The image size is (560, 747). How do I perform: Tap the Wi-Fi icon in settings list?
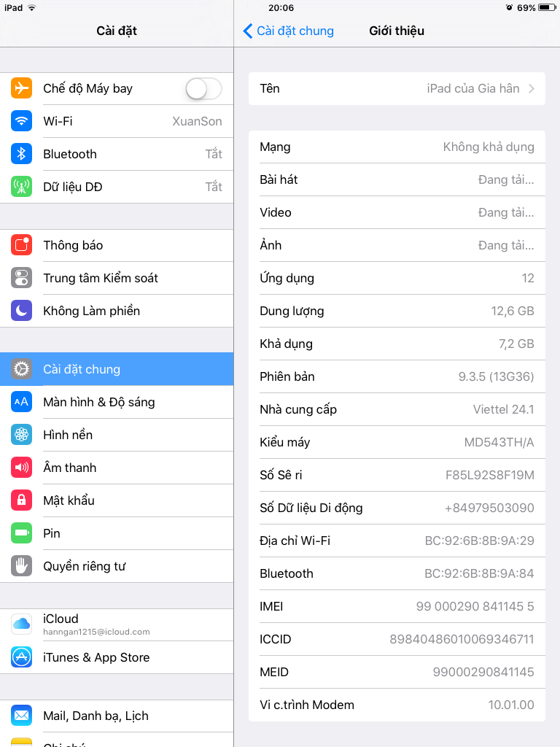point(21,121)
